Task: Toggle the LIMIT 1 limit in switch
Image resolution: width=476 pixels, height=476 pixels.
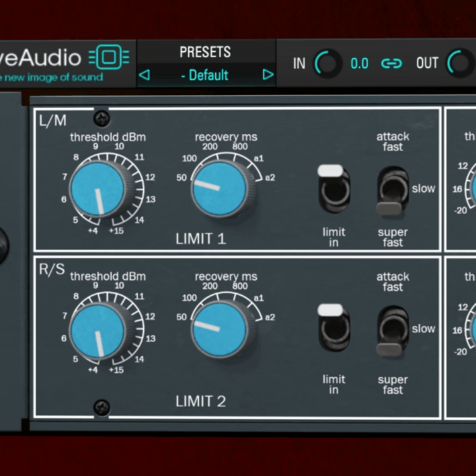Action: pos(333,189)
